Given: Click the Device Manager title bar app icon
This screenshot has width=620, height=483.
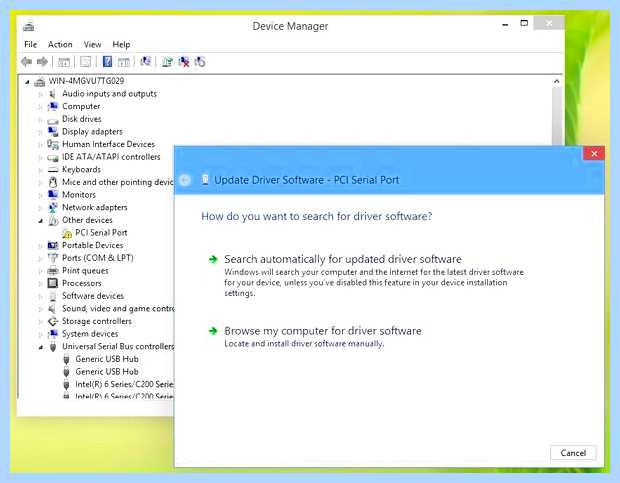Looking at the screenshot, I should tap(28, 27).
